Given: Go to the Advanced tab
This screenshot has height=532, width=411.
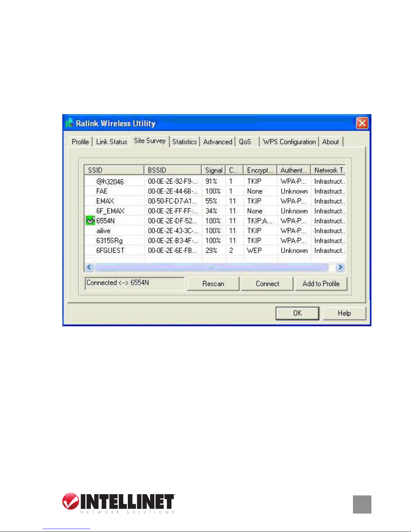Looking at the screenshot, I should [218, 142].
